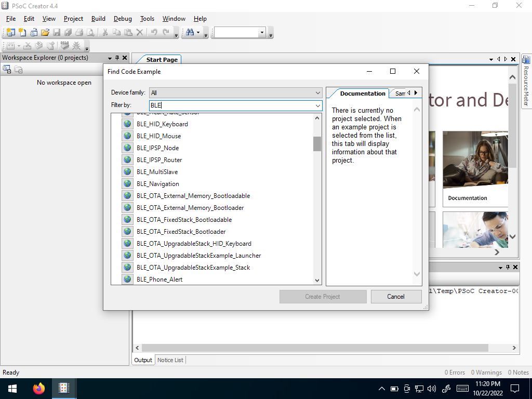Click the Debug bug toolbar icon
Image resolution: width=532 pixels, height=399 pixels.
click(77, 46)
